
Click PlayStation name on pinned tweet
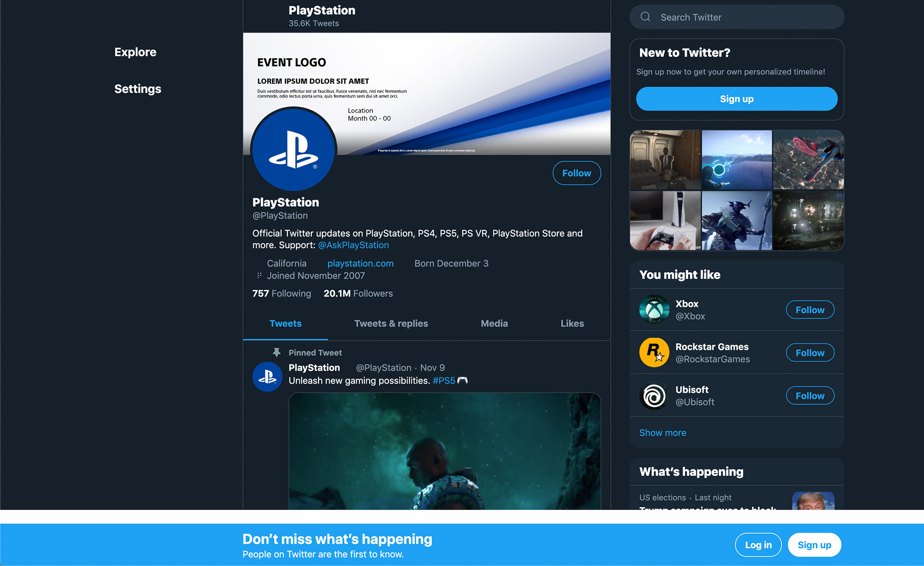[x=314, y=368]
